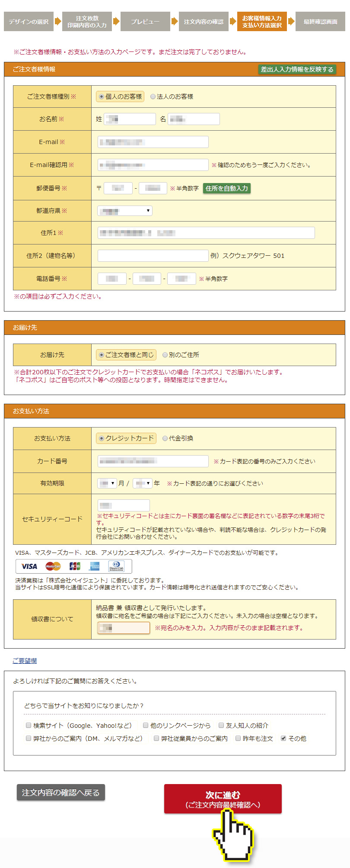Open the 都道府県 prefecture dropdown
350x868 pixels.
(125, 211)
